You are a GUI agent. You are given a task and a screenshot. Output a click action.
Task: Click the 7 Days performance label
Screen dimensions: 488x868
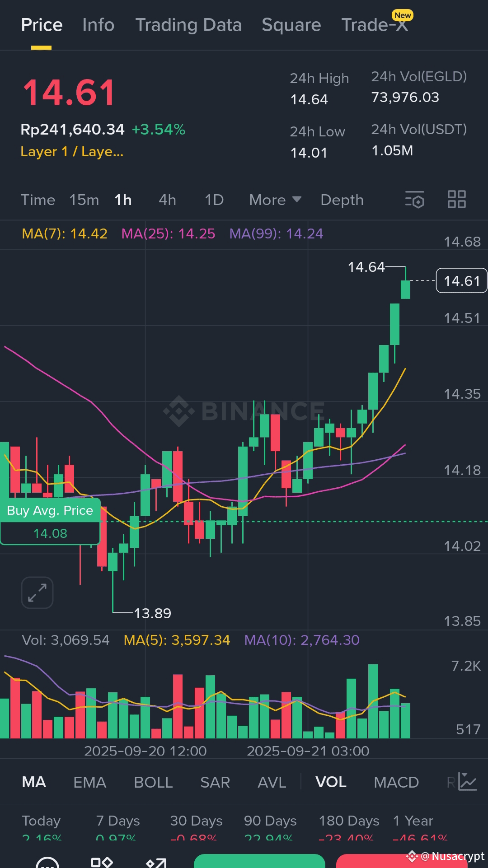coord(118,821)
